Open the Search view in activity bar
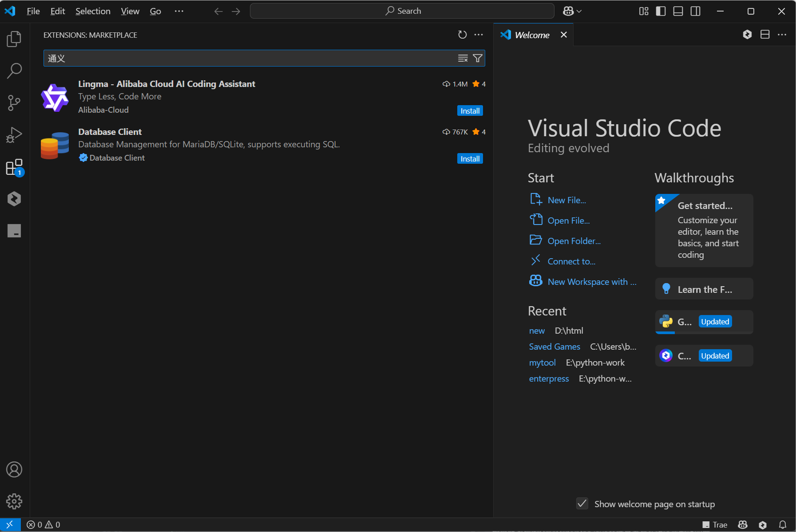 14,71
